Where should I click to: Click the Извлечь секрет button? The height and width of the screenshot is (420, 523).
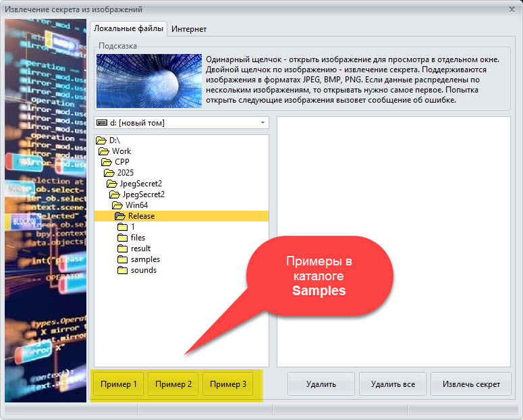point(472,384)
